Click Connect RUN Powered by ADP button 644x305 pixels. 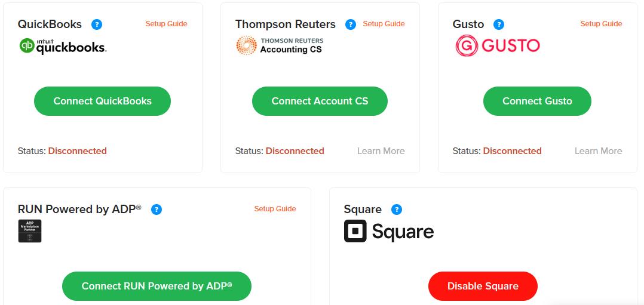(157, 286)
